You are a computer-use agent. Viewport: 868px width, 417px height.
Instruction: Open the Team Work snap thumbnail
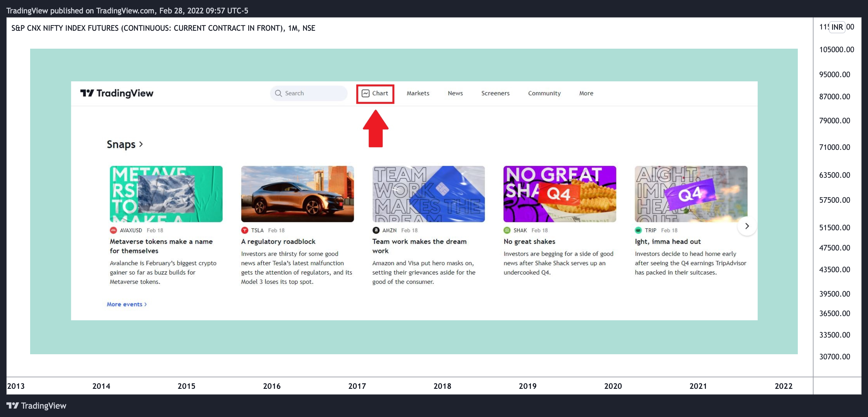click(429, 194)
